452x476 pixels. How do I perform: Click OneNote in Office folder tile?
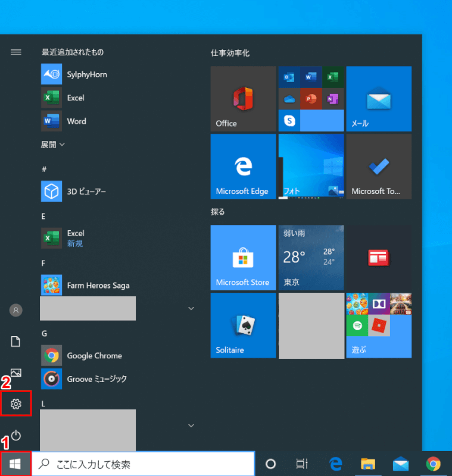[333, 99]
